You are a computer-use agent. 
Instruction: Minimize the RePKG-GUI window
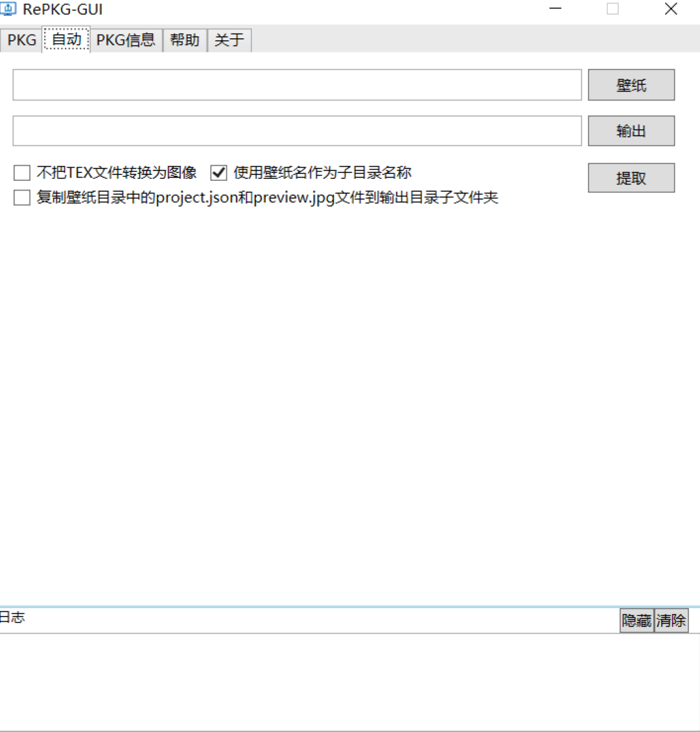(x=554, y=9)
